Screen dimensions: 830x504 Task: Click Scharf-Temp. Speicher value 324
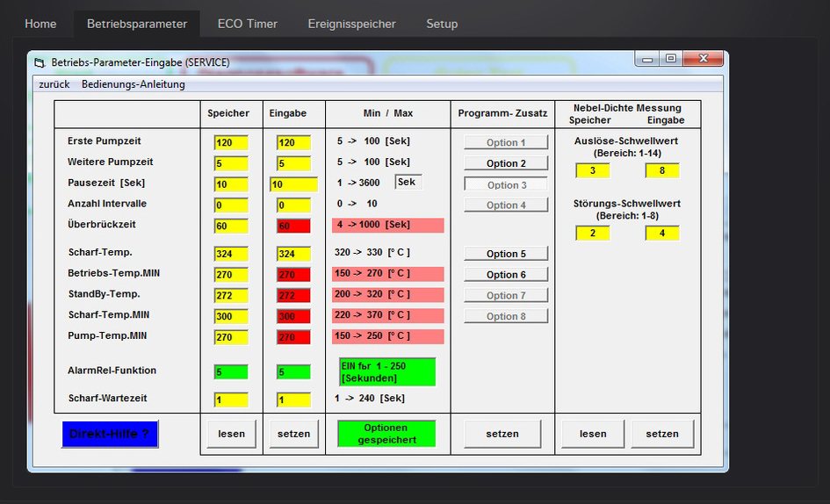(231, 254)
